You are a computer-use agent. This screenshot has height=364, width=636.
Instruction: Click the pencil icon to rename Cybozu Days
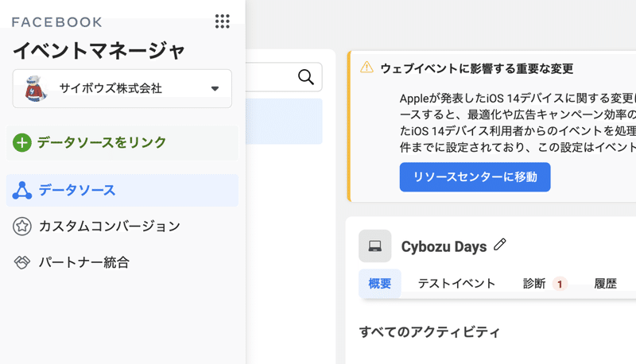point(500,245)
